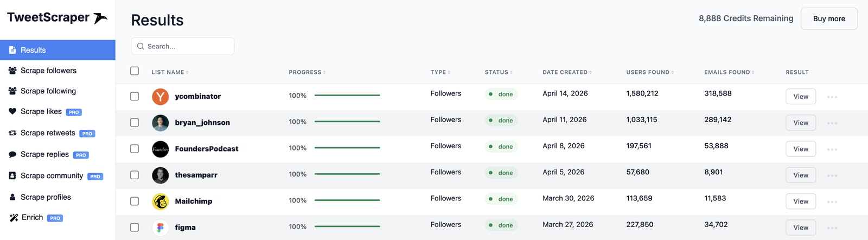Click the Enrich magic wand icon

point(14,218)
